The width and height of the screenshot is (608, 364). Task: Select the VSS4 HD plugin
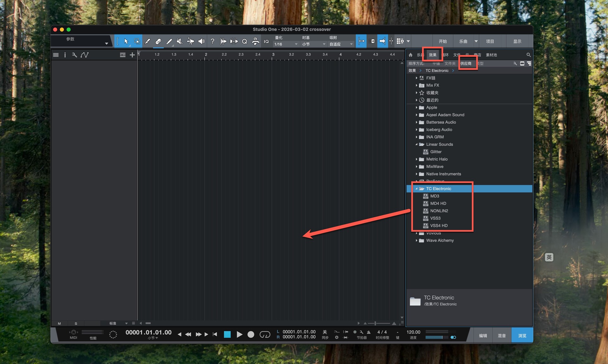click(439, 225)
